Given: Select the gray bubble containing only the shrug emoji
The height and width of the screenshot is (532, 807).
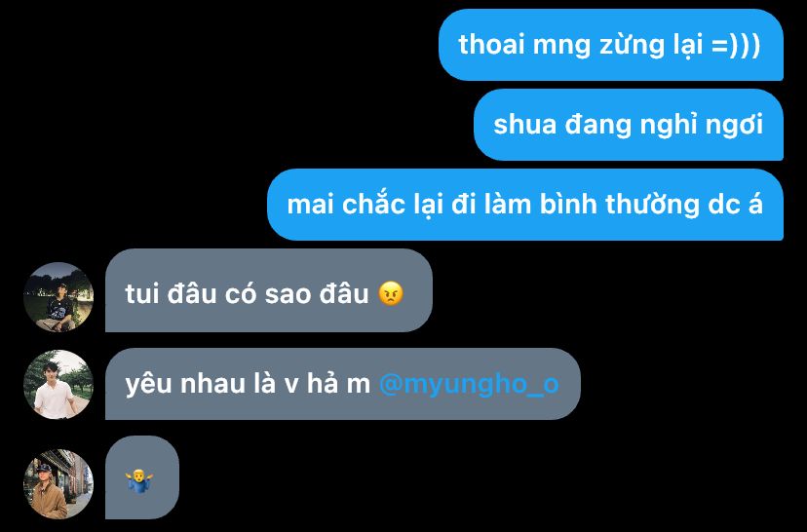Looking at the screenshot, I should pyautogui.click(x=142, y=477).
